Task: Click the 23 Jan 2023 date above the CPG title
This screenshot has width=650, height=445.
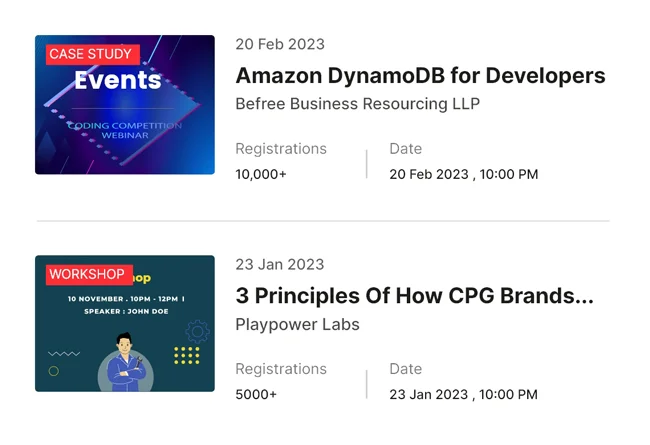Action: 280,264
